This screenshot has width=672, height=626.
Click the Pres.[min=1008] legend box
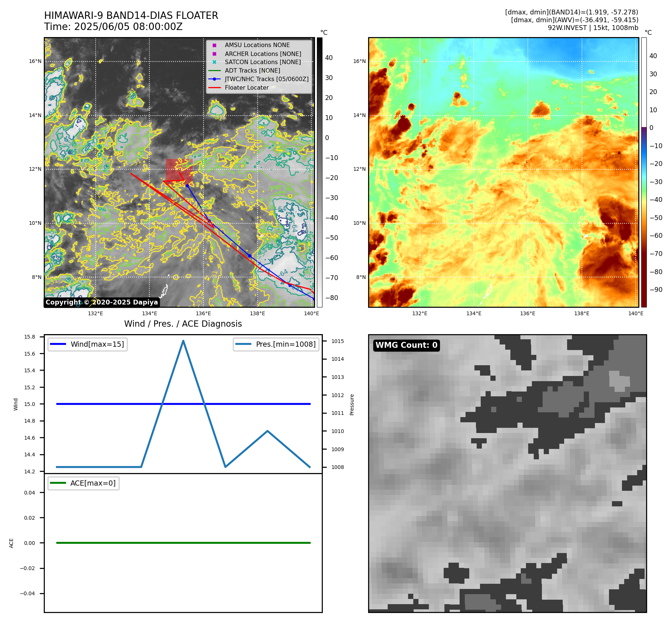coord(276,344)
